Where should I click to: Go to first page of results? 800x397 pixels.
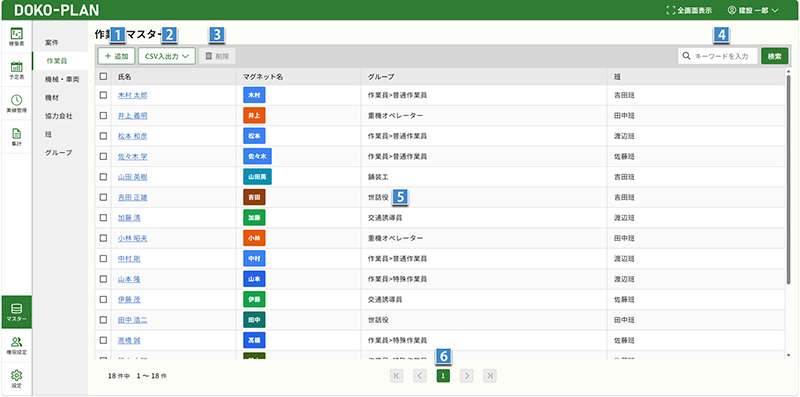click(x=397, y=376)
